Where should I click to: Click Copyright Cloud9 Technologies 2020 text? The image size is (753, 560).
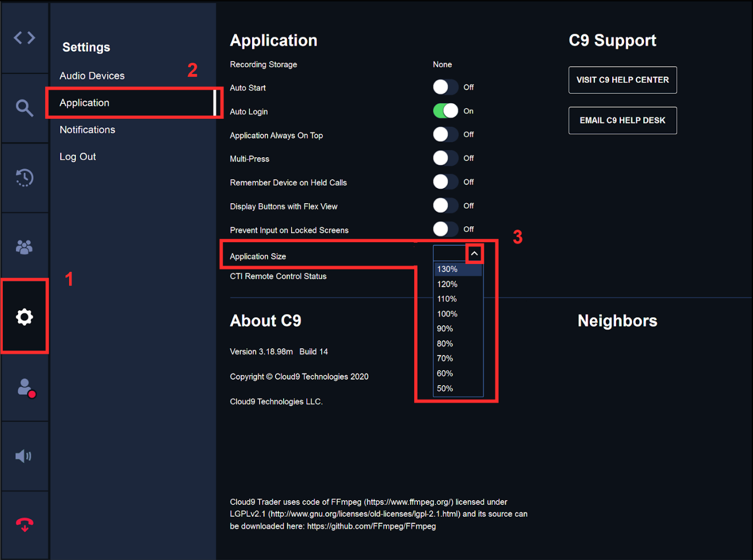pos(299,377)
